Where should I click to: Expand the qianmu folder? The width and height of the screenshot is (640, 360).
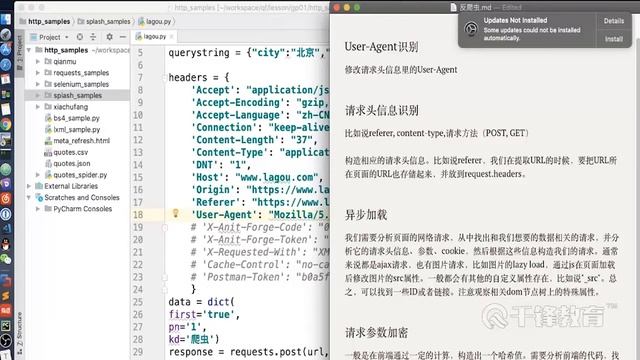(38, 61)
